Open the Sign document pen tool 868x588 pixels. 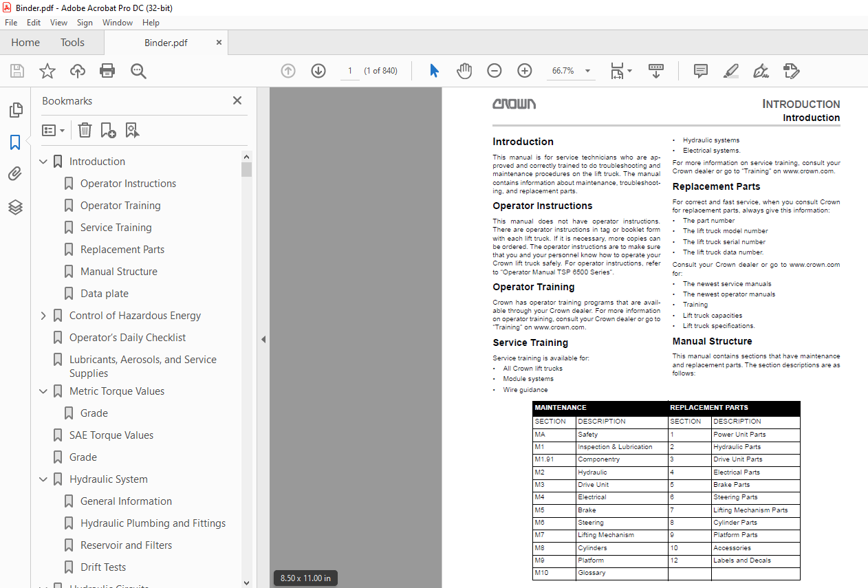coord(761,71)
